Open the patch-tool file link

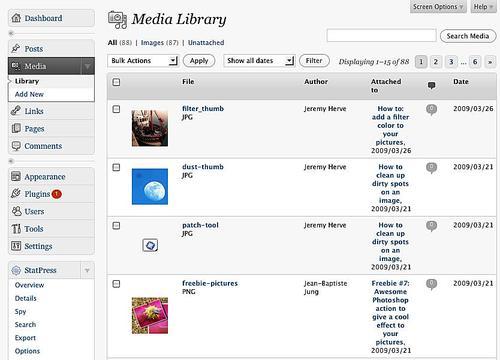click(x=200, y=225)
